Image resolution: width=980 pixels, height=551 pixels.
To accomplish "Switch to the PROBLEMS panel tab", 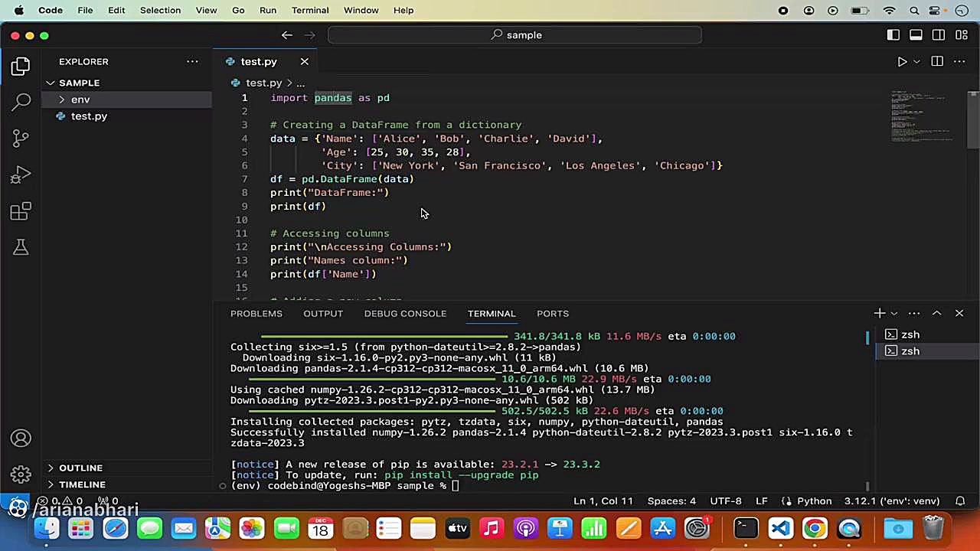I will click(256, 313).
